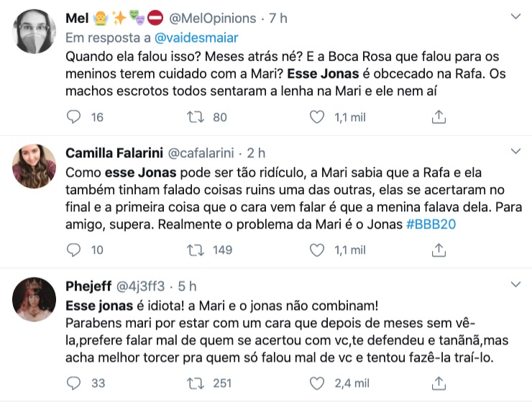Like Camilla Falarini's tweet
532x402 pixels.
(x=316, y=250)
